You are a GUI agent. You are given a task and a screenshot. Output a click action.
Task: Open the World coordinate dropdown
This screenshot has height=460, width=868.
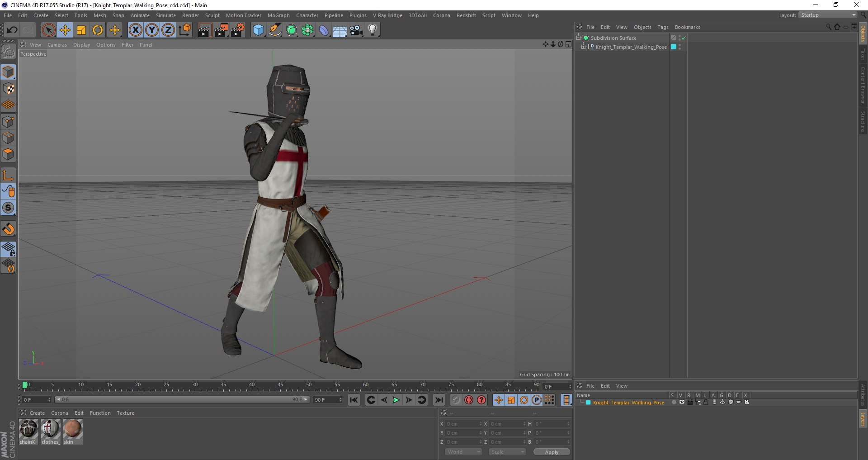click(x=463, y=452)
